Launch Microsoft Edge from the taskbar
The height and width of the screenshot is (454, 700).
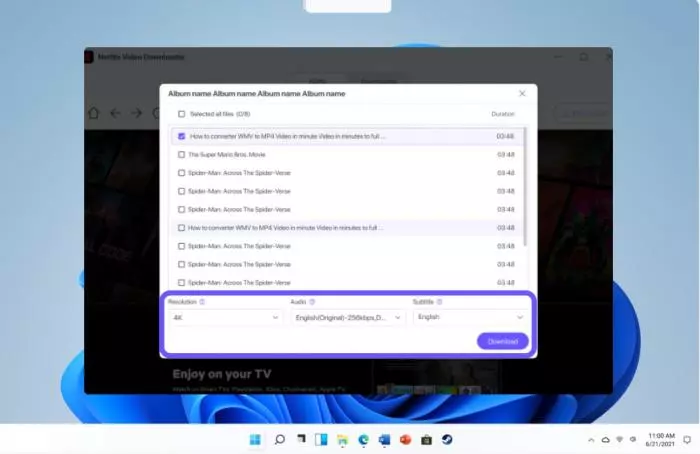(x=363, y=440)
